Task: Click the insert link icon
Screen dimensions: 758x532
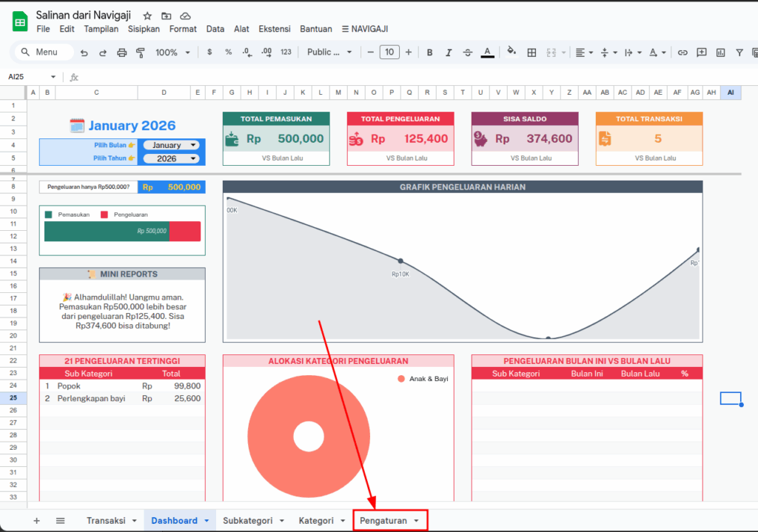Action: pyautogui.click(x=682, y=53)
